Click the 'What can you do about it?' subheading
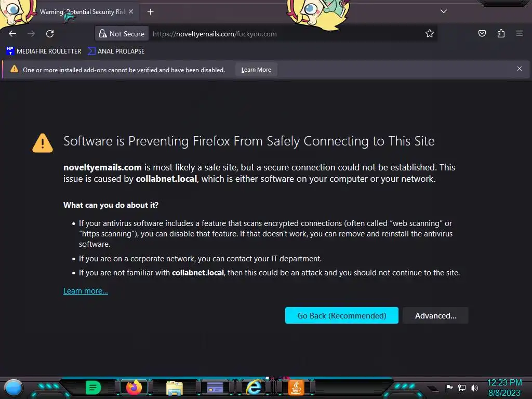Screen dimensions: 532x399 (x=111, y=205)
